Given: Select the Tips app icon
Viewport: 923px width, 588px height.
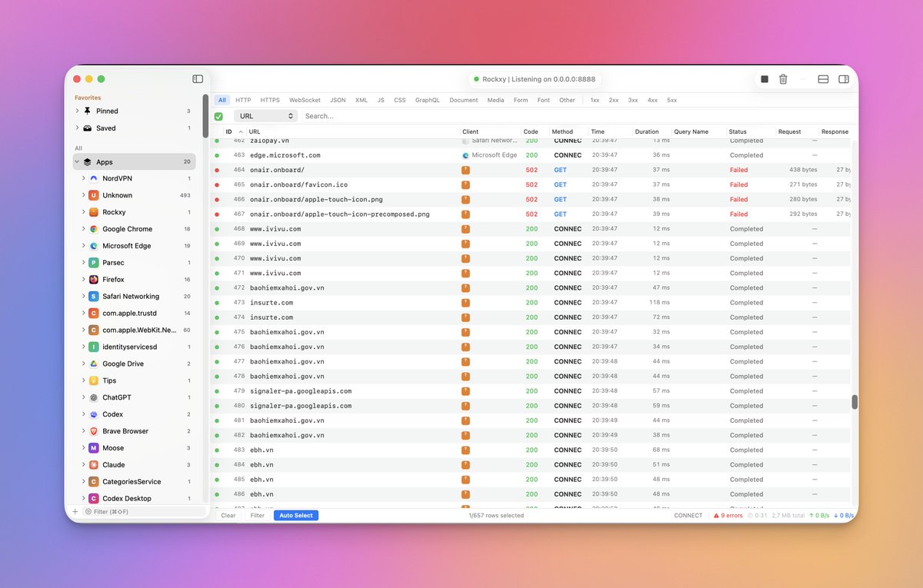Looking at the screenshot, I should [94, 380].
